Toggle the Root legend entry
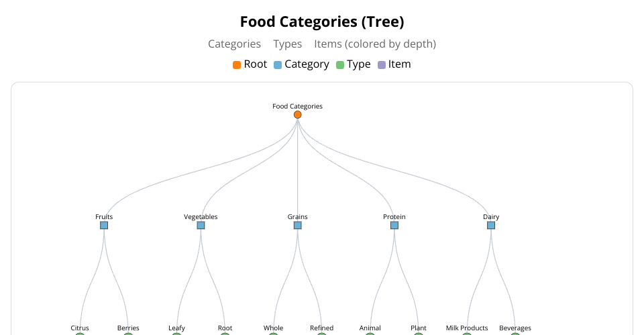This screenshot has width=644, height=335. pos(250,64)
